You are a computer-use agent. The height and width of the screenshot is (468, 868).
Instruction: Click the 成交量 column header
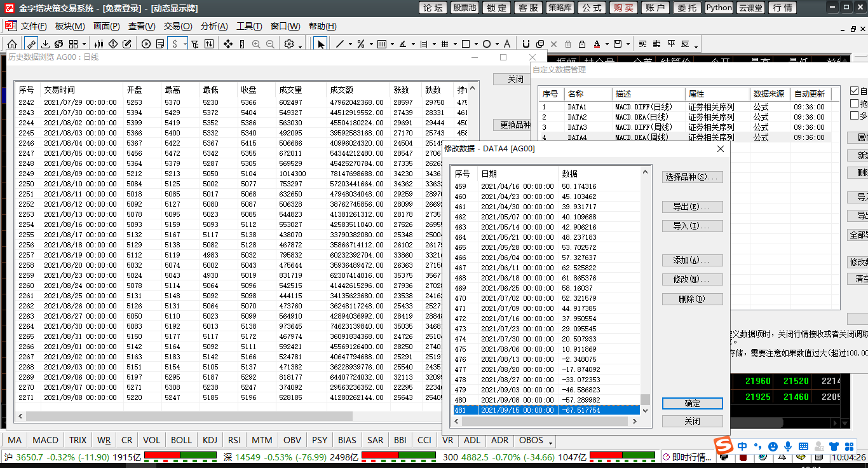[300, 90]
